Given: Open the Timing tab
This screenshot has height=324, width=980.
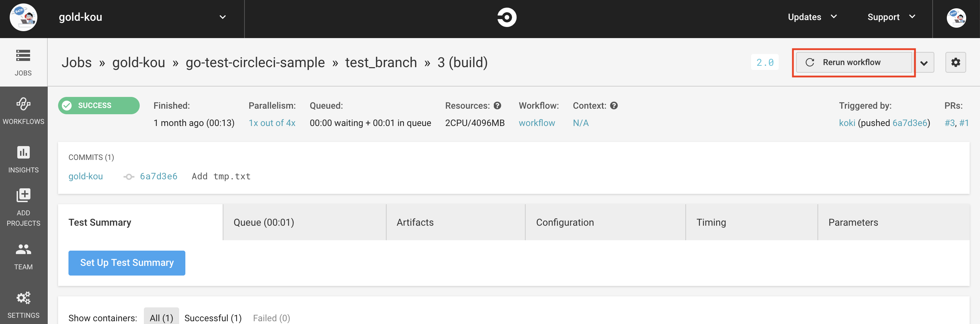Looking at the screenshot, I should pos(711,222).
